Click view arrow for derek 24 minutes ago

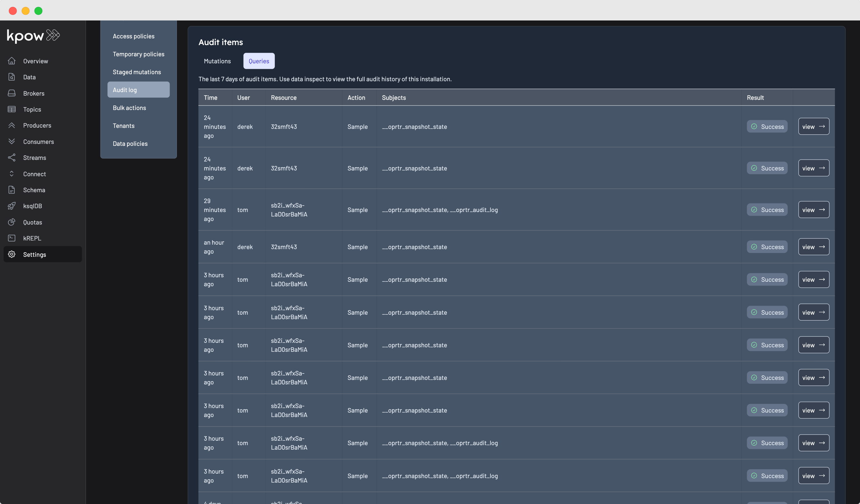(x=814, y=127)
